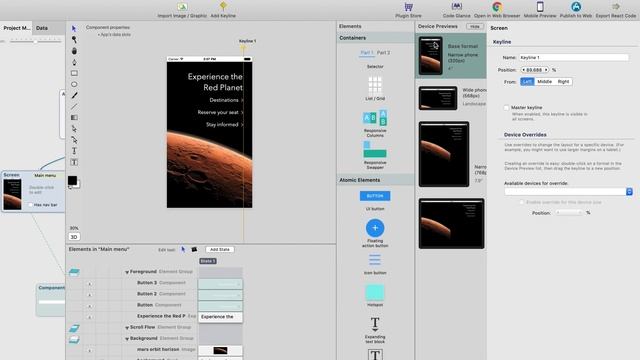The image size is (640, 360).
Task: Click Import Image / Graphic in the toolbar
Action: (182, 10)
